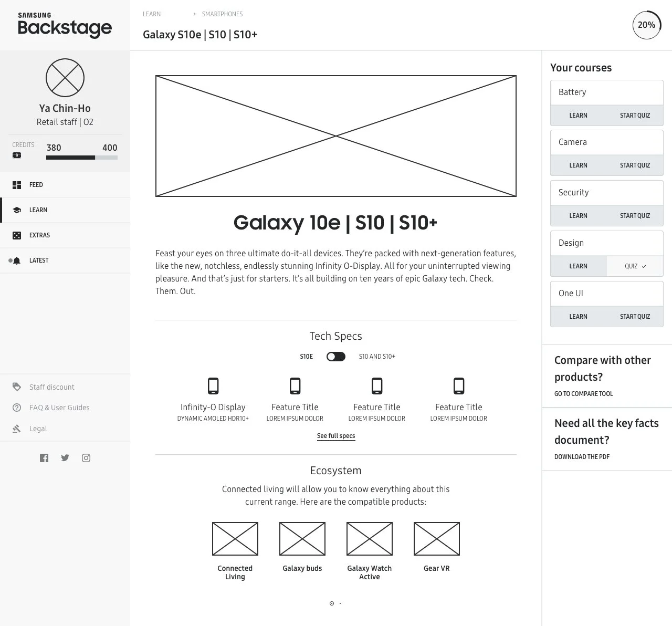The height and width of the screenshot is (626, 672).
Task: Open the Gear VR thumbnail
Action: [x=437, y=539]
